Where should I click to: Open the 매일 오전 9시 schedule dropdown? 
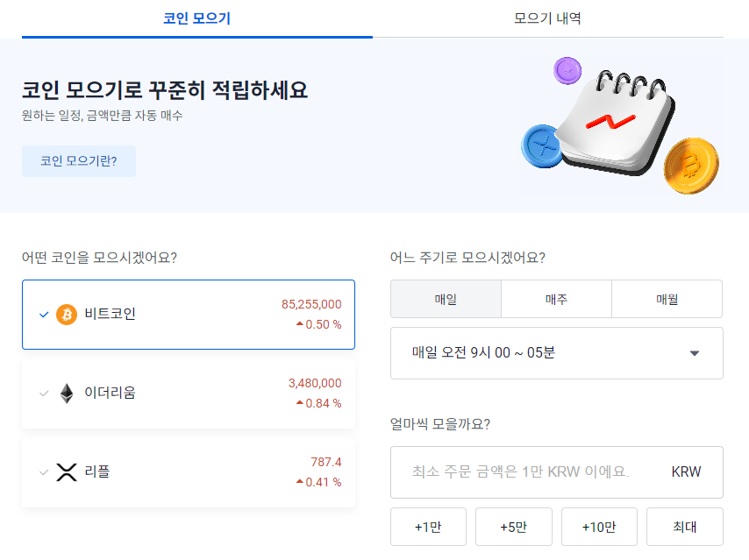click(556, 352)
